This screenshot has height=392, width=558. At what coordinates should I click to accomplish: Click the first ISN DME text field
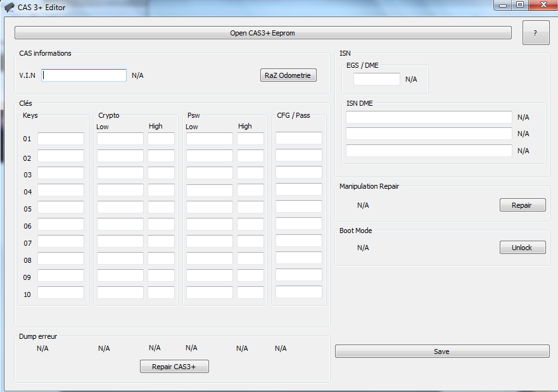coord(429,117)
